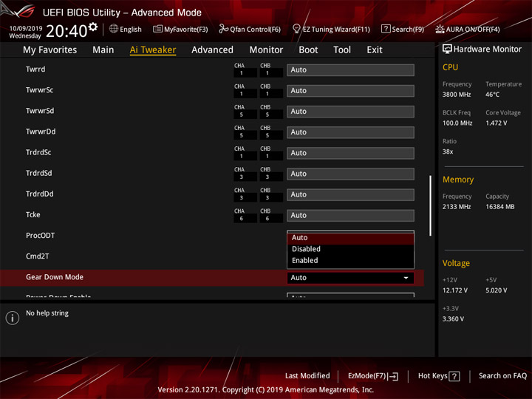This screenshot has height=399, width=532.
Task: Open the My Favorites tab
Action: [x=50, y=50]
